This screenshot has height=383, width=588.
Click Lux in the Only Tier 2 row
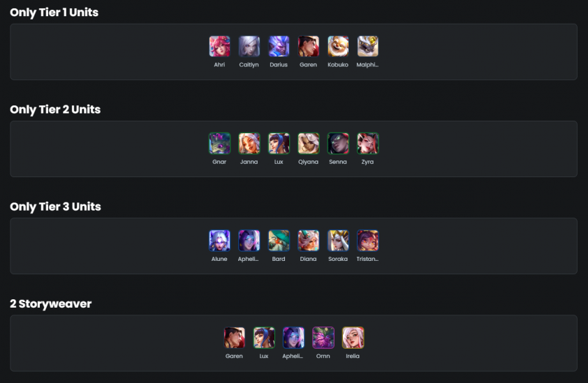click(279, 143)
